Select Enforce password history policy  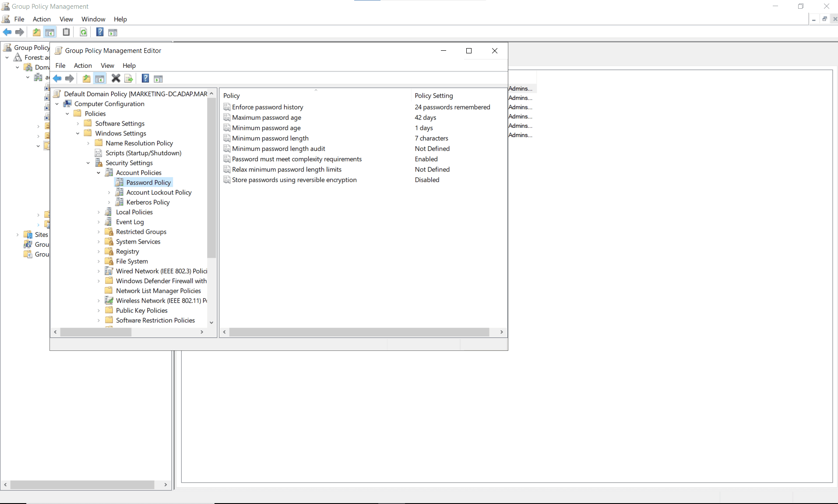(x=268, y=107)
